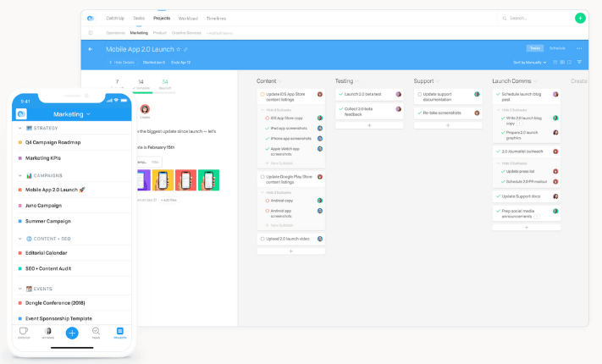Check off the Update support documentation task
This screenshot has height=364, width=602.
pos(418,94)
